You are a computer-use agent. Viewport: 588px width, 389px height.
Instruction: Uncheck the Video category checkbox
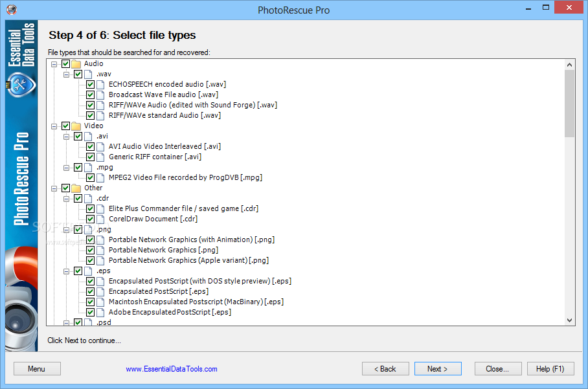65,126
